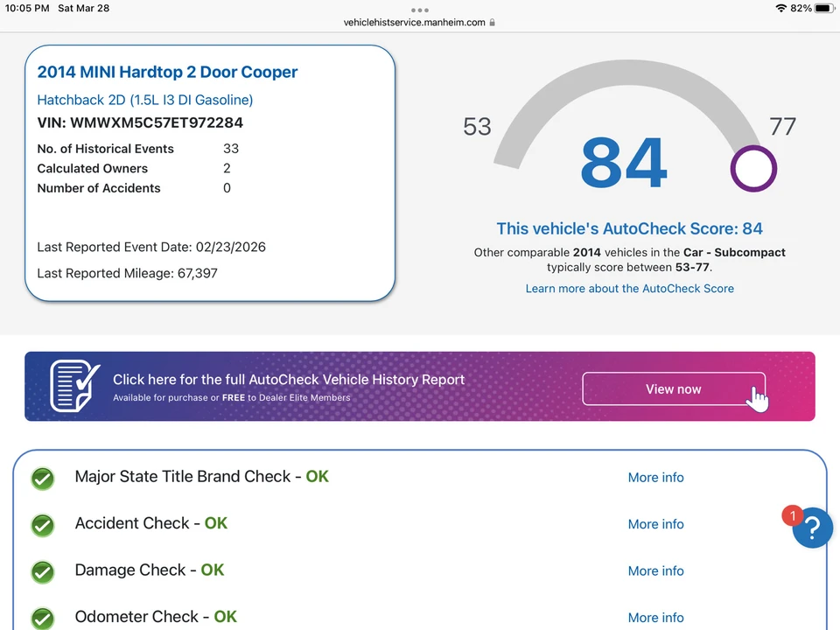Viewport: 840px width, 630px height.
Task: Click the Odometer Check - OK text
Action: coord(156,616)
